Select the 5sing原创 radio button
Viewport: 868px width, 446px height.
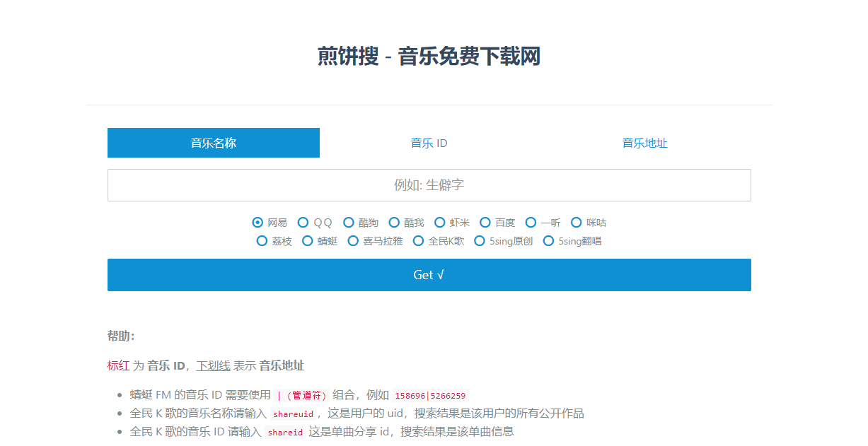coord(480,241)
